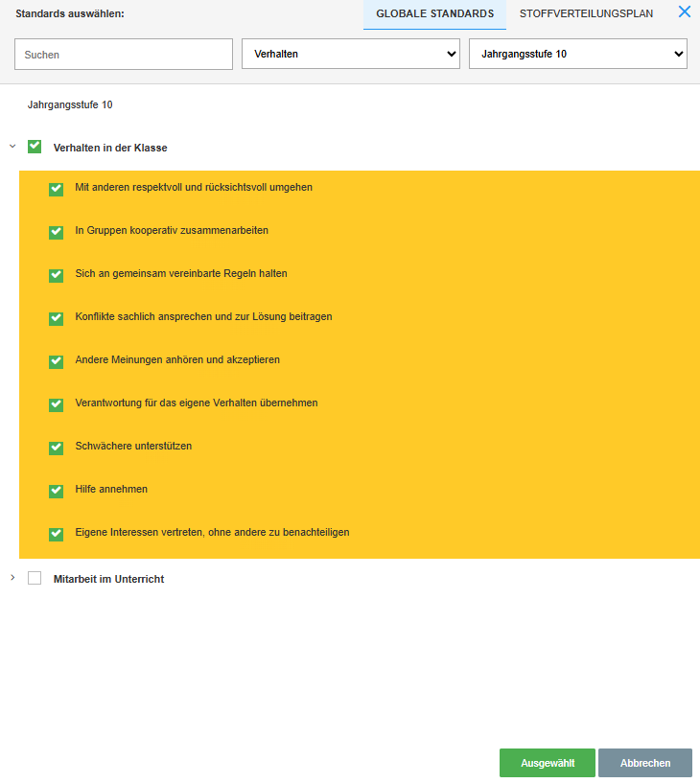Untick 'Konflikte sachlich ansprechen' checkbox
The width and height of the screenshot is (700, 783).
point(56,318)
